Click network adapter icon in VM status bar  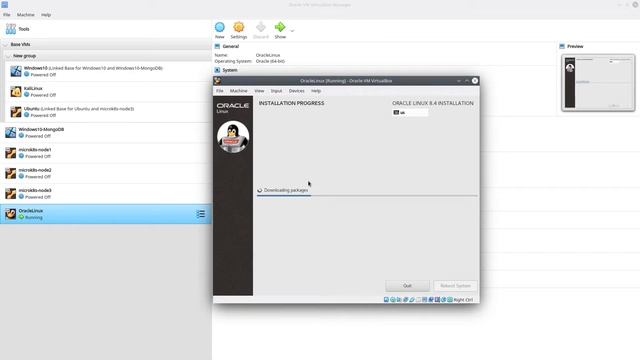(x=406, y=300)
